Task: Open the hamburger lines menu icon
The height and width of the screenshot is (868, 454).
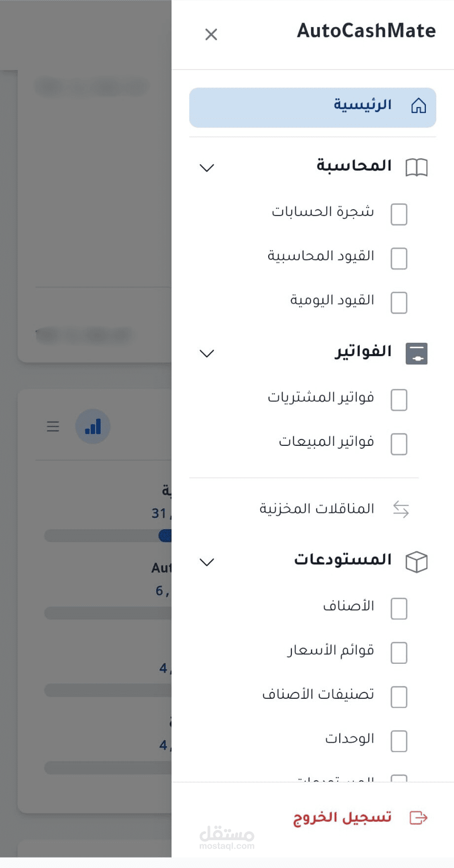Action: (53, 427)
